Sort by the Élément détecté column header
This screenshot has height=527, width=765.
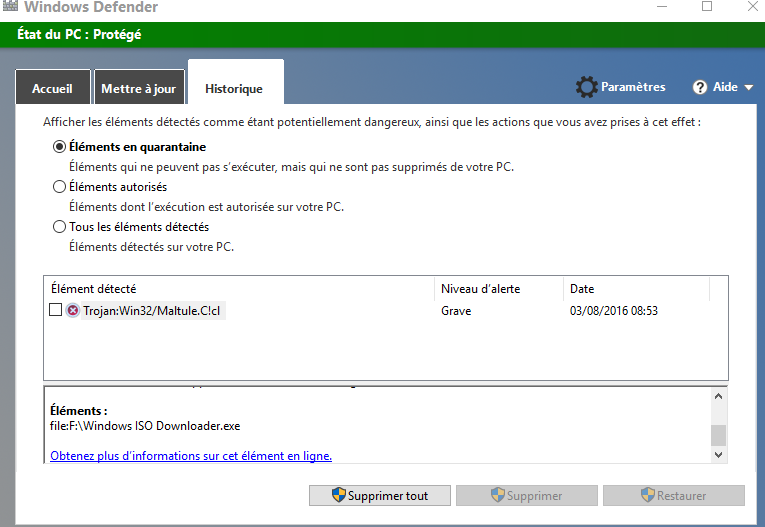click(239, 289)
